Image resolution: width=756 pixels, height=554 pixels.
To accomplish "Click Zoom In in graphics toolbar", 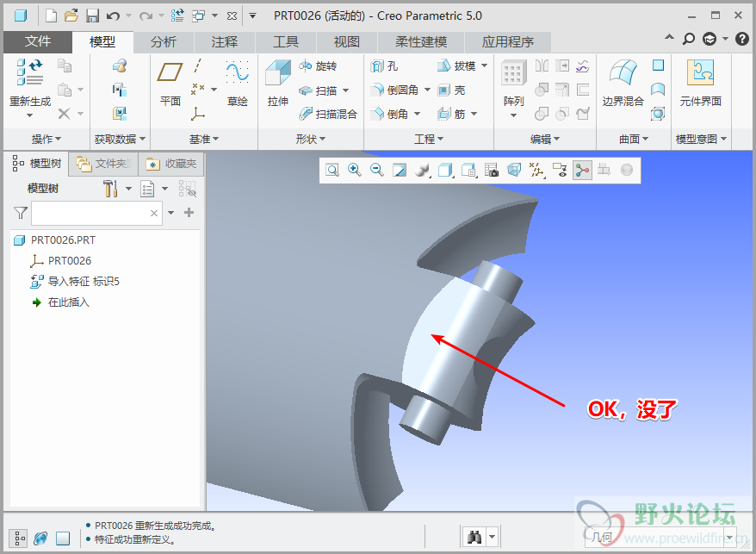I will coord(355,170).
